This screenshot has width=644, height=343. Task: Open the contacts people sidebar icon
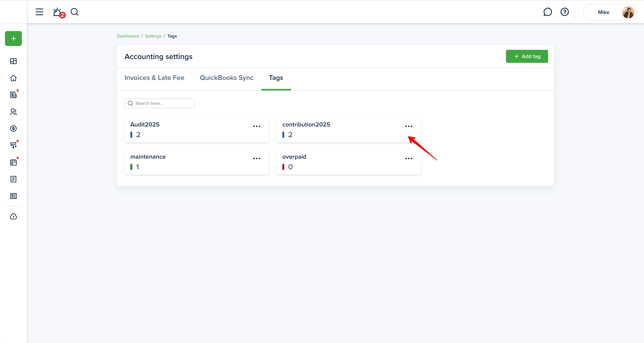click(13, 112)
